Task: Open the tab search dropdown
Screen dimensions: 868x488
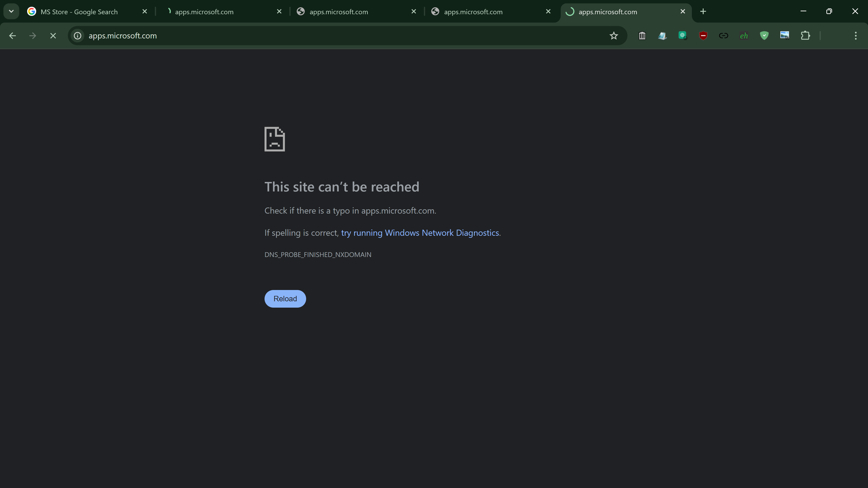Action: coord(11,11)
